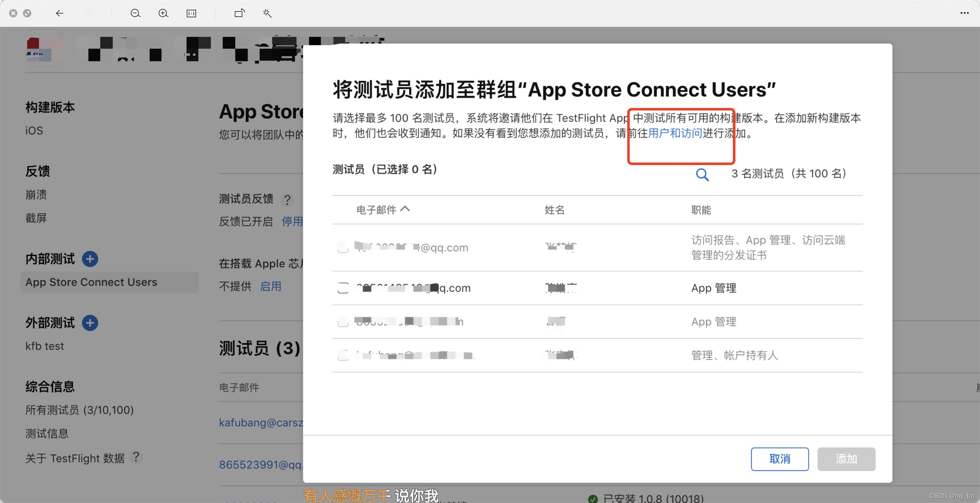
Task: Check the tester row with role App 管理 in black
Action: [343, 288]
